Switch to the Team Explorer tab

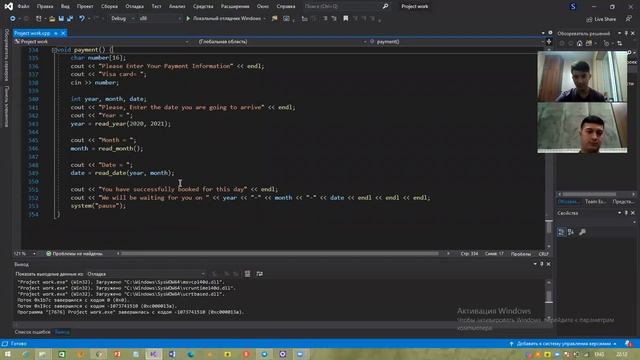595,202
